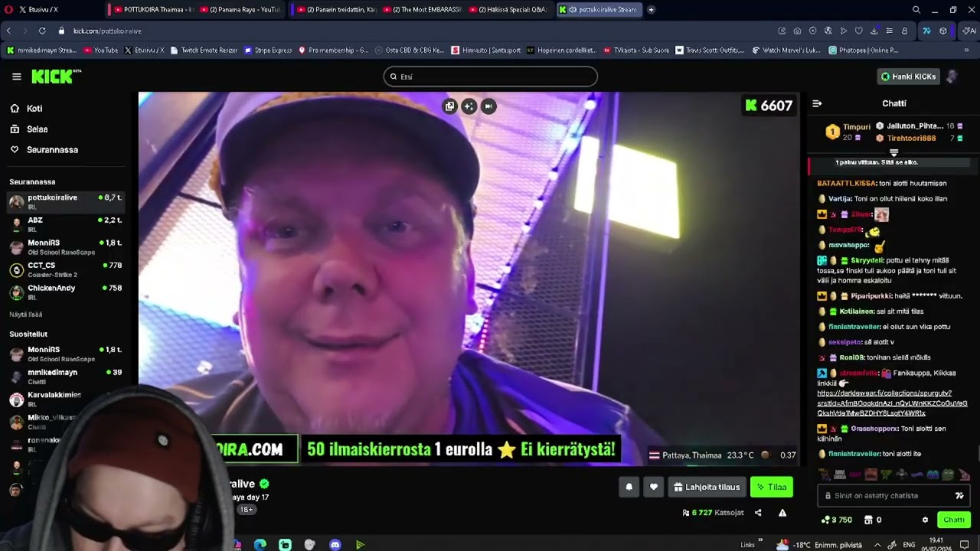
Task: Click the heart follow button
Action: click(653, 487)
